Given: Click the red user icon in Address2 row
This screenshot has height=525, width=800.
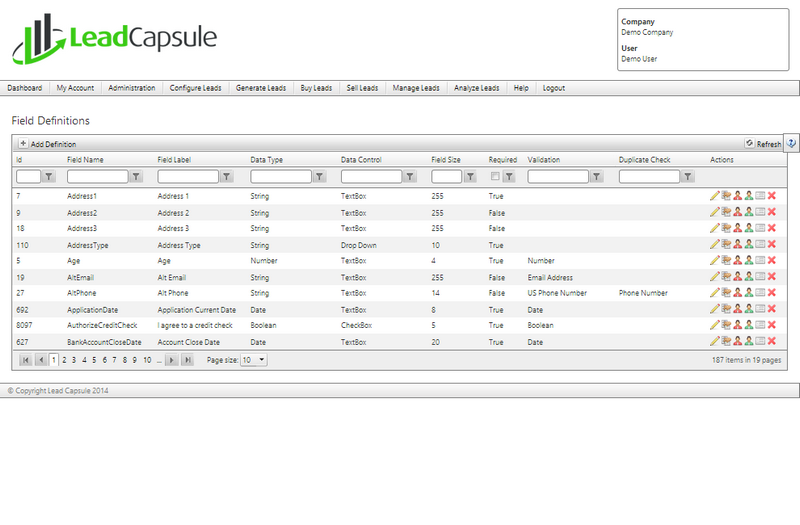Looking at the screenshot, I should click(x=737, y=212).
